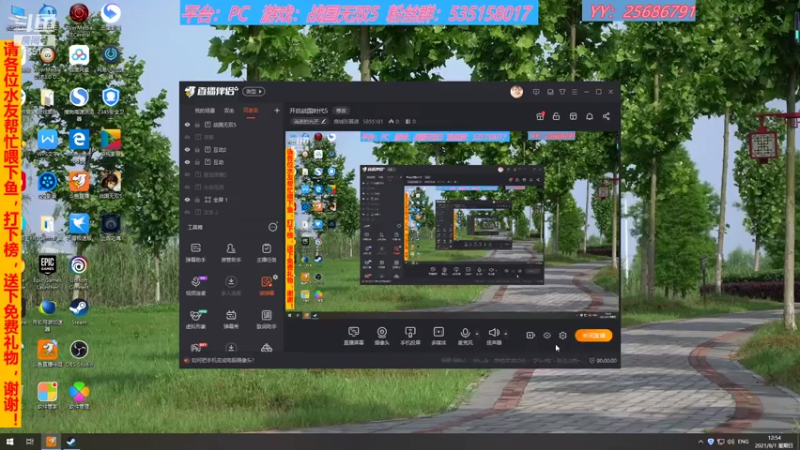Add 摄像头 camera source

click(382, 336)
